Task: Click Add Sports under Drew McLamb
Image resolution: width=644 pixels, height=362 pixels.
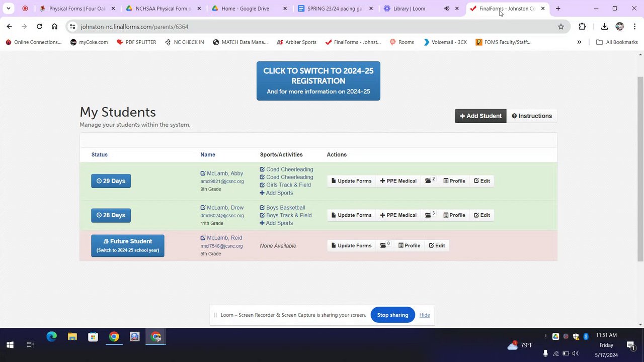Action: [276, 223]
